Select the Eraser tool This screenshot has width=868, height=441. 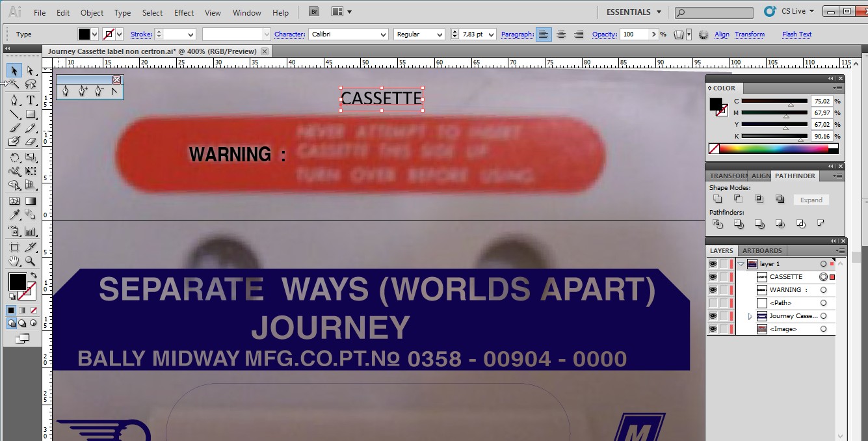31,142
